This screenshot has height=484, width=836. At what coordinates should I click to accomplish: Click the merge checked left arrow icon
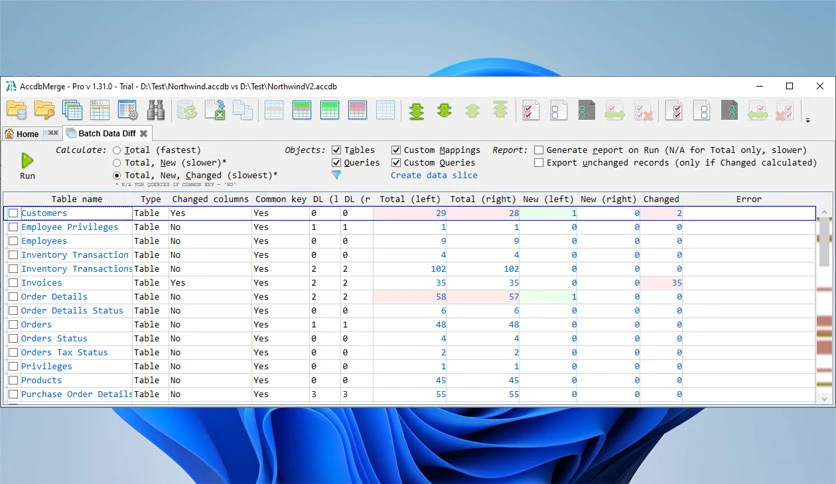click(x=757, y=110)
